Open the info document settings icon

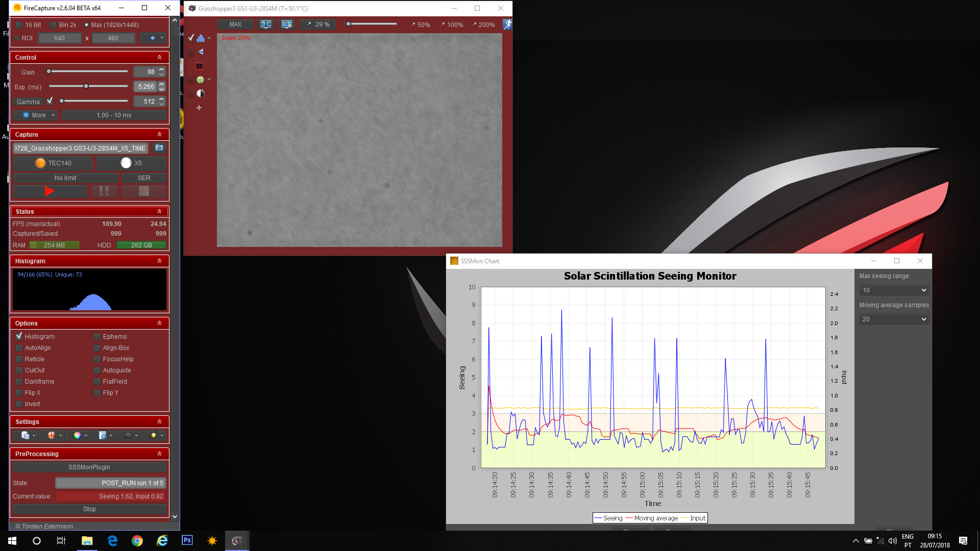pyautogui.click(x=103, y=436)
